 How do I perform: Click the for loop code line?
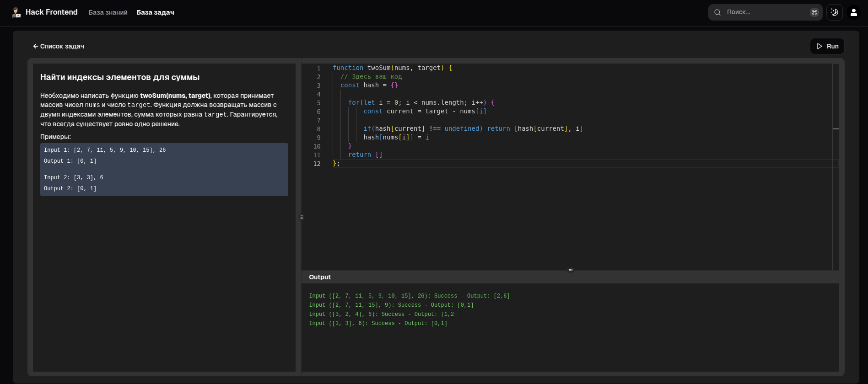coord(421,102)
